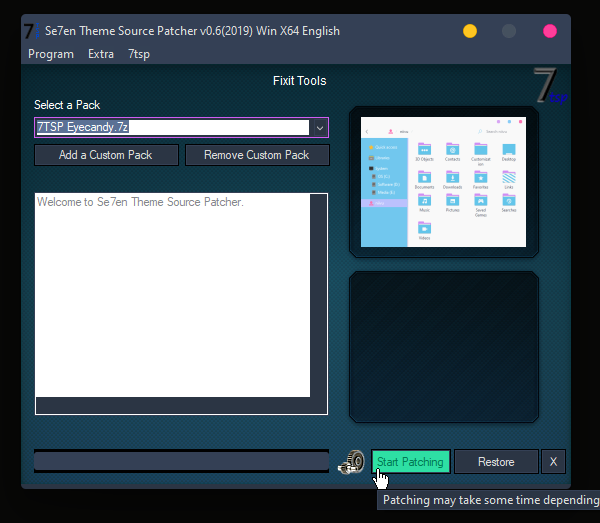Screen dimensions: 600x523
Task: Click the 7tsp logo in the corner
Action: pos(550,86)
